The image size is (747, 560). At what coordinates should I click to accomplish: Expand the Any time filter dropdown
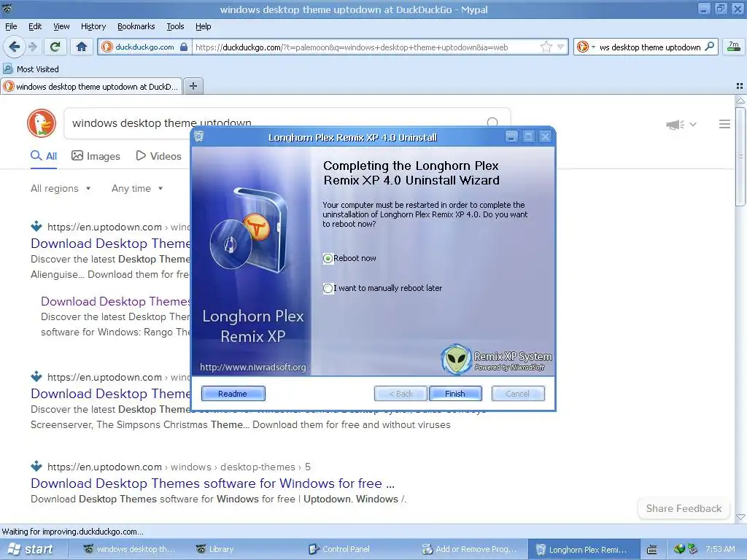tap(137, 189)
